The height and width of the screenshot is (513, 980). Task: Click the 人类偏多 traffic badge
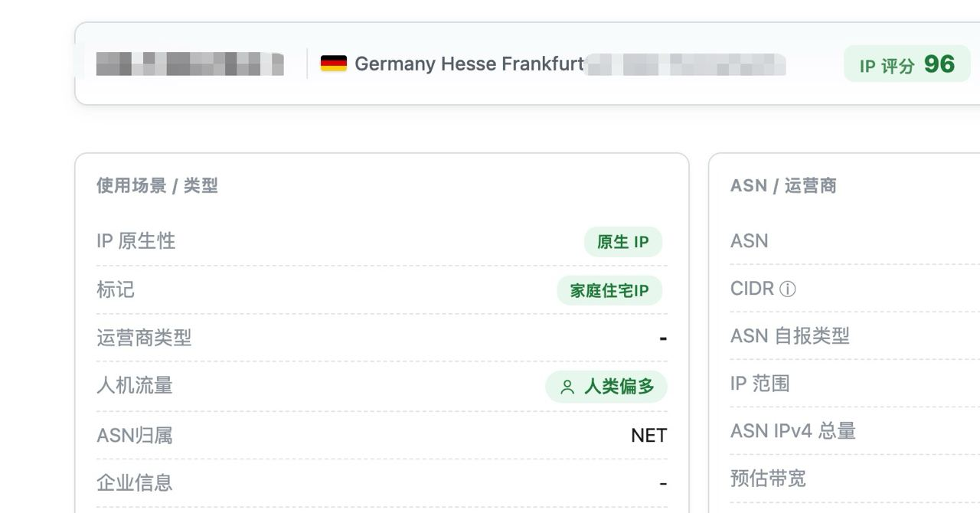[x=606, y=387]
